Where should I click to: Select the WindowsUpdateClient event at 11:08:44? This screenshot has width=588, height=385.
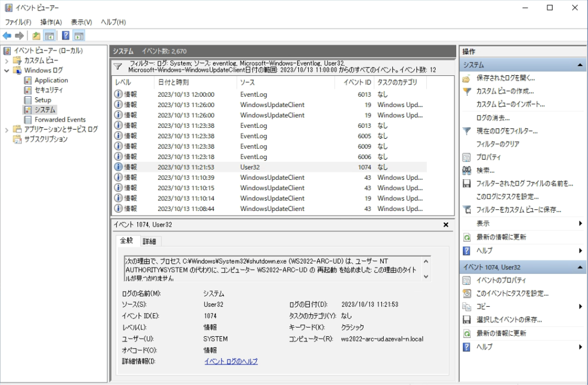270,209
